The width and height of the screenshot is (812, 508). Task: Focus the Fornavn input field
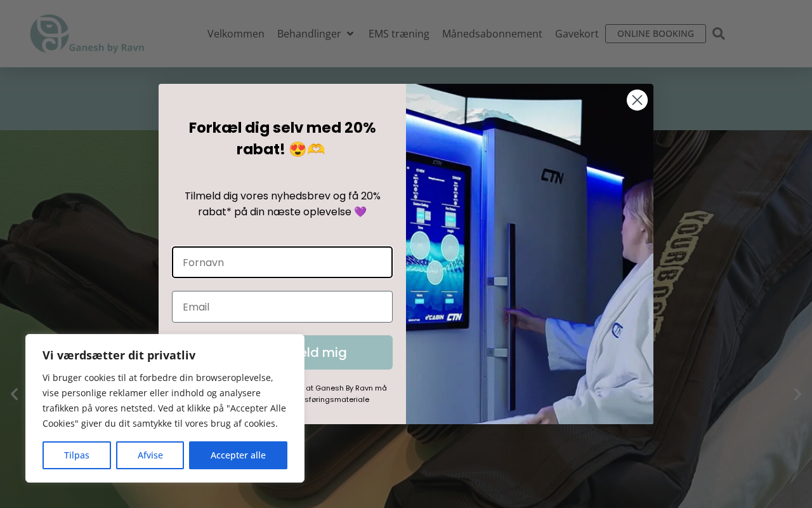pyautogui.click(x=282, y=262)
